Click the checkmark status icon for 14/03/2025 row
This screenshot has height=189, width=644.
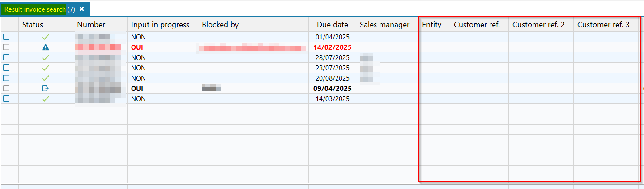[45, 99]
